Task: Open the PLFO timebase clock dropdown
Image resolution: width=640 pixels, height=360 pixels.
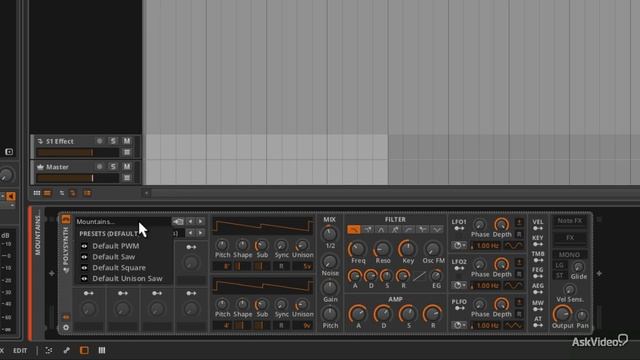Action: point(459,325)
